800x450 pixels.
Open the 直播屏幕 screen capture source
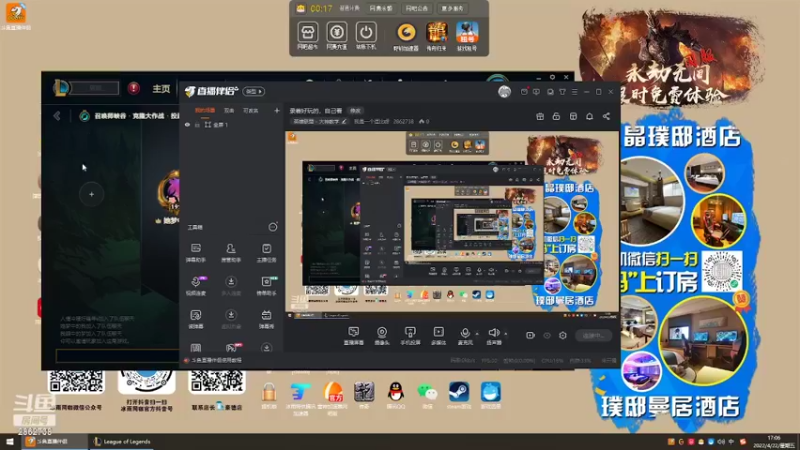[x=354, y=336]
